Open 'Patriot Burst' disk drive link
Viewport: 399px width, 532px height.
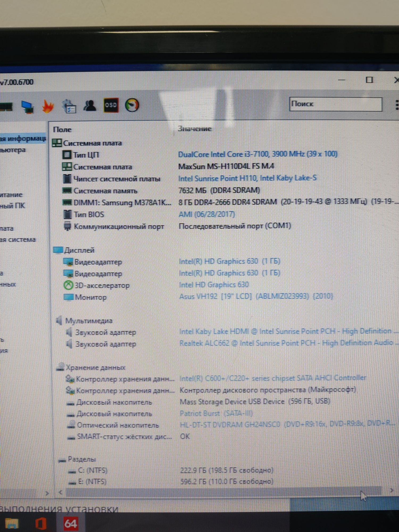(216, 413)
